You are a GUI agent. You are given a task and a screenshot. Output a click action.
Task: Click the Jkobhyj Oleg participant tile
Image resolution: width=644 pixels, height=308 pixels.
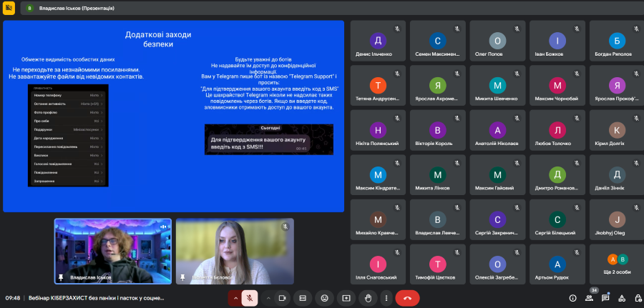617,219
